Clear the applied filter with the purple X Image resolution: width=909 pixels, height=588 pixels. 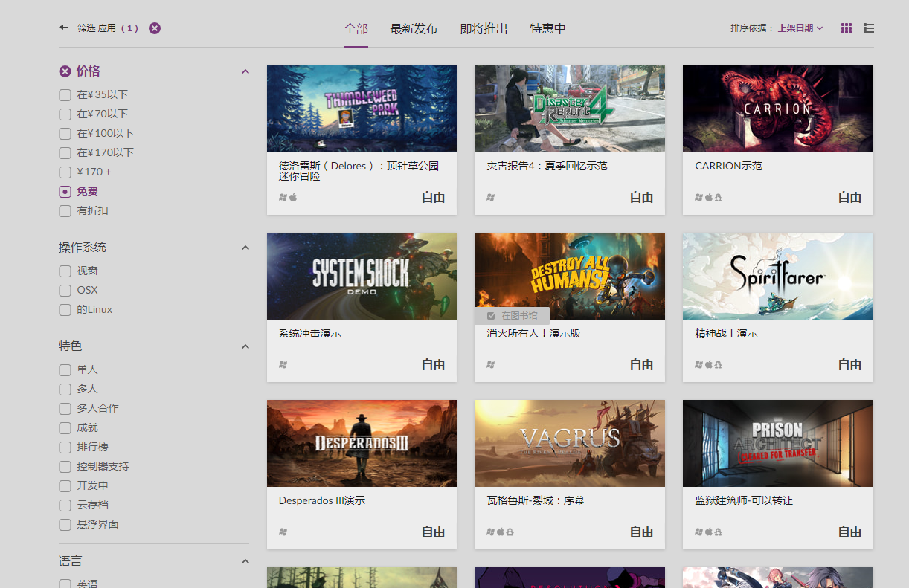[155, 28]
